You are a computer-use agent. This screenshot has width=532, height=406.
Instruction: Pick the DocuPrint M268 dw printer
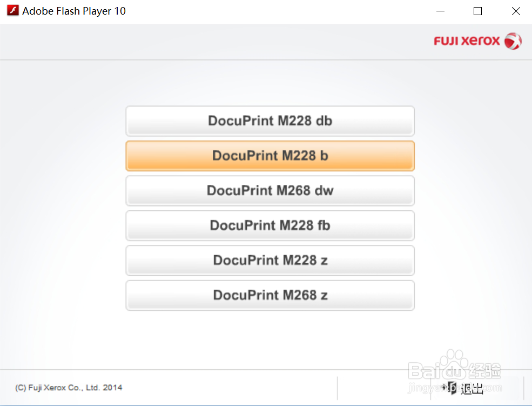(x=270, y=191)
